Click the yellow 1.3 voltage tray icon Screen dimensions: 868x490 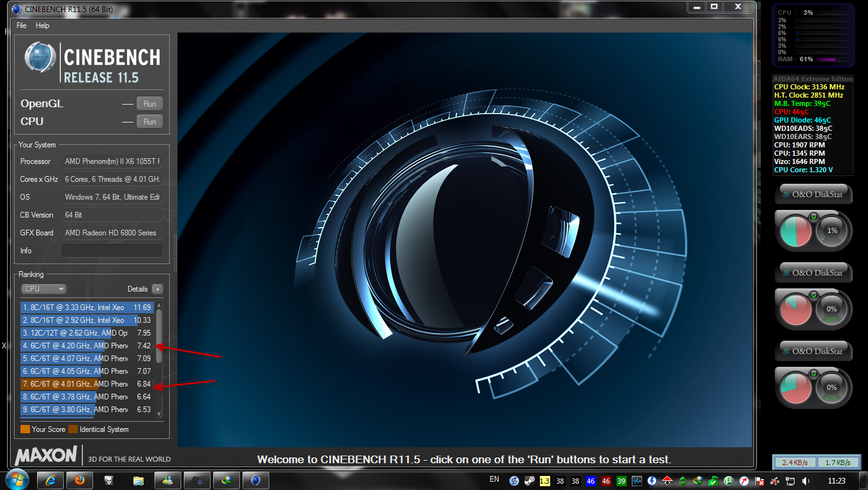(x=544, y=480)
